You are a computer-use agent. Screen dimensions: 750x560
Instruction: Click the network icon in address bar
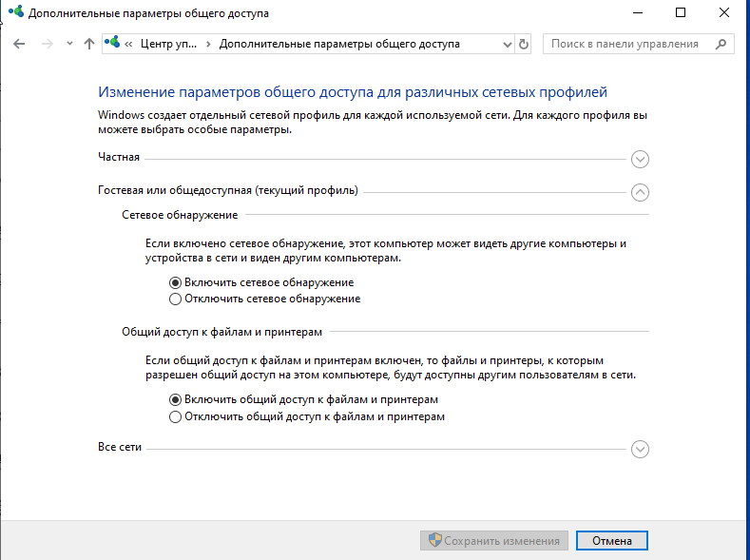coord(112,43)
